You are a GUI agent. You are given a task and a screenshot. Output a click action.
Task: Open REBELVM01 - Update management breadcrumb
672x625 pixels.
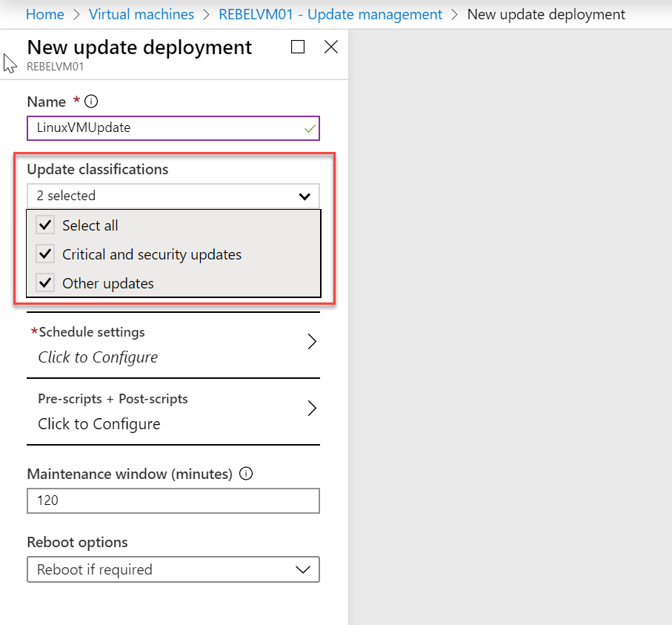click(x=330, y=14)
